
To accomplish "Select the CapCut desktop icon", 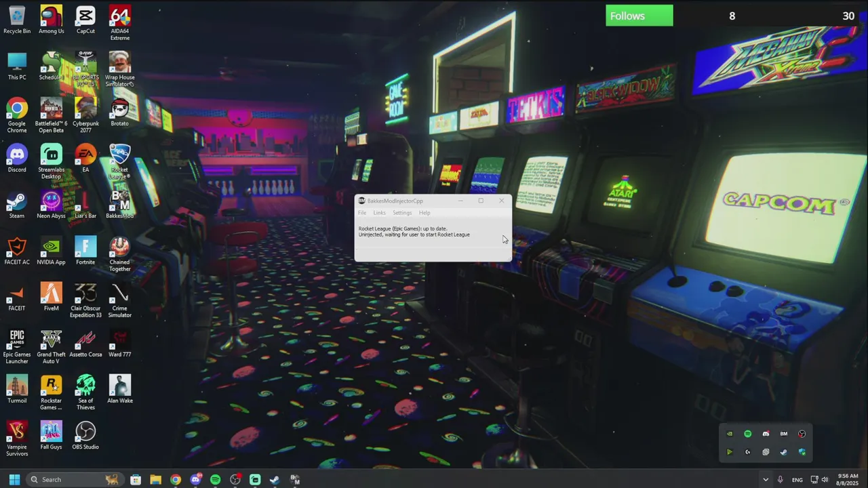I will pos(85,20).
